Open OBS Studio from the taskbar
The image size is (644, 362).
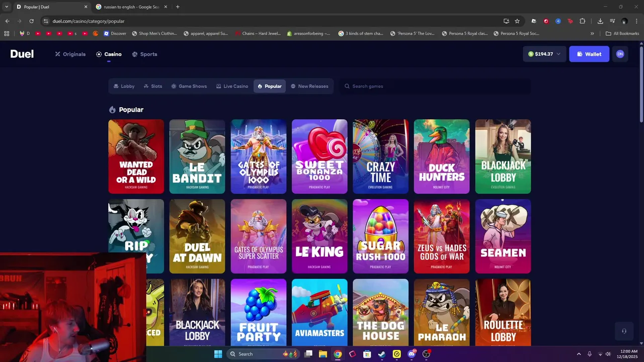coord(426,354)
